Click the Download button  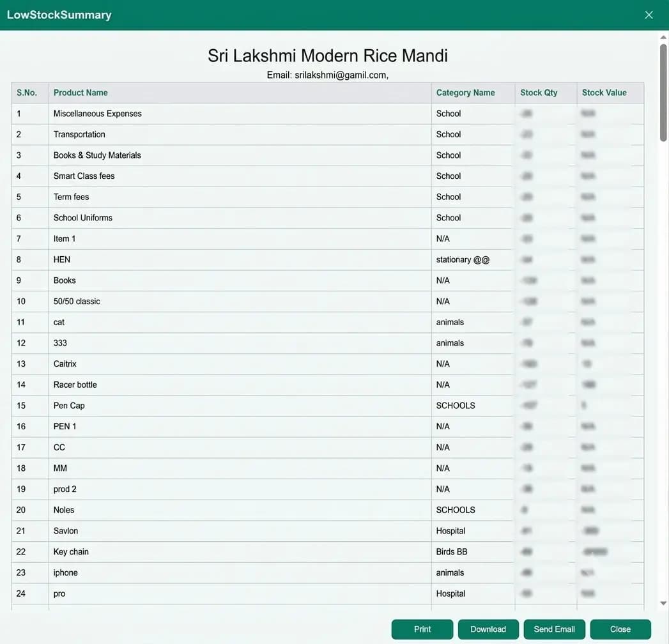(x=488, y=629)
